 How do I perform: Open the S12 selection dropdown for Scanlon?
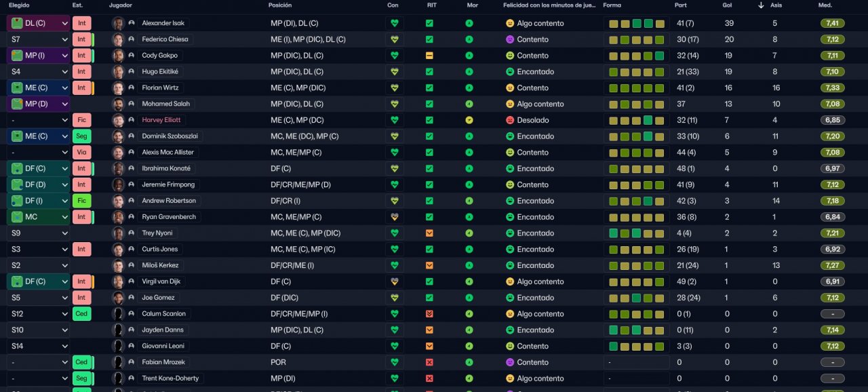[39, 314]
